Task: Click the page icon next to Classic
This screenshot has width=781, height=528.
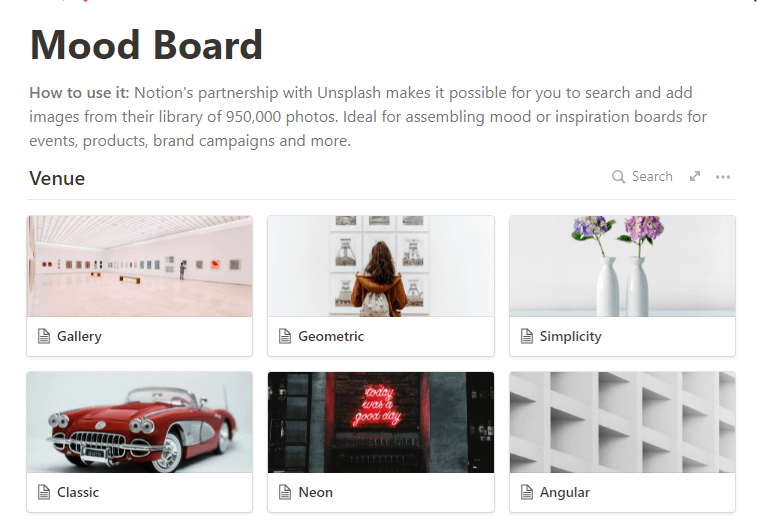Action: [x=44, y=492]
